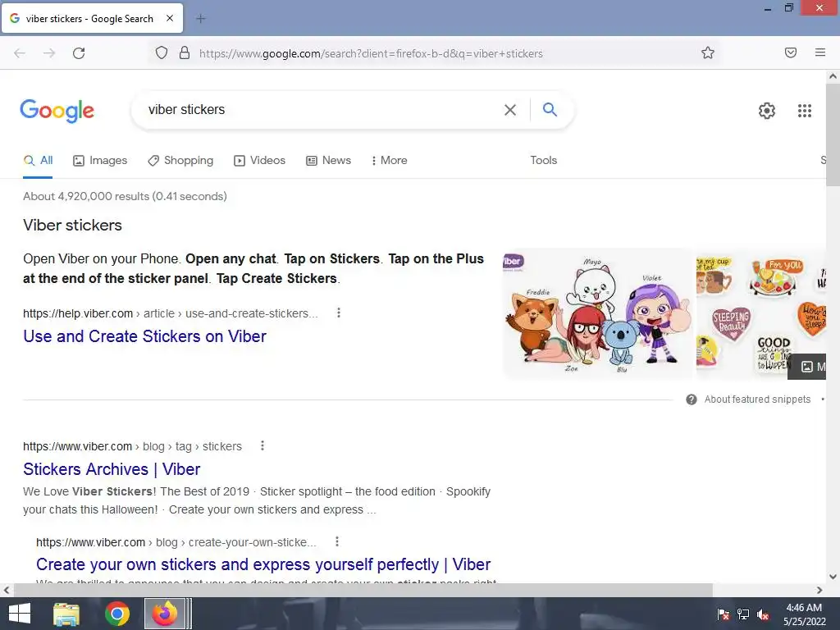Clear the search box with the X

pyautogui.click(x=510, y=110)
